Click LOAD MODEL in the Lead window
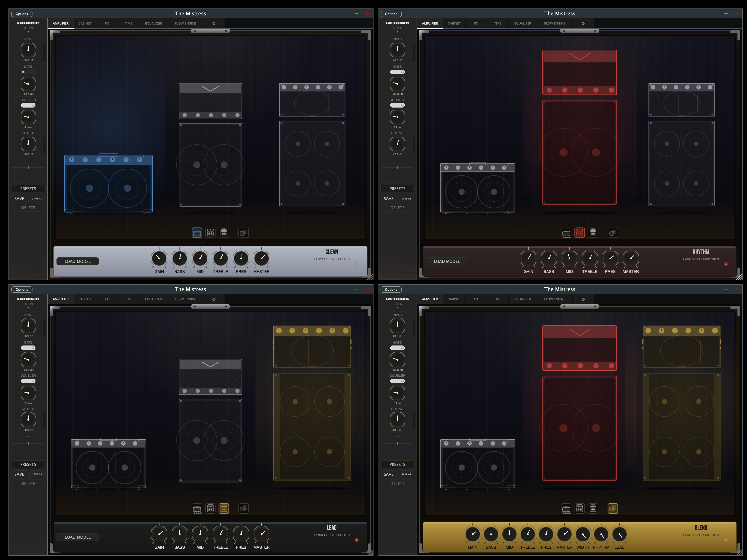This screenshot has height=560, width=747. pos(78,537)
